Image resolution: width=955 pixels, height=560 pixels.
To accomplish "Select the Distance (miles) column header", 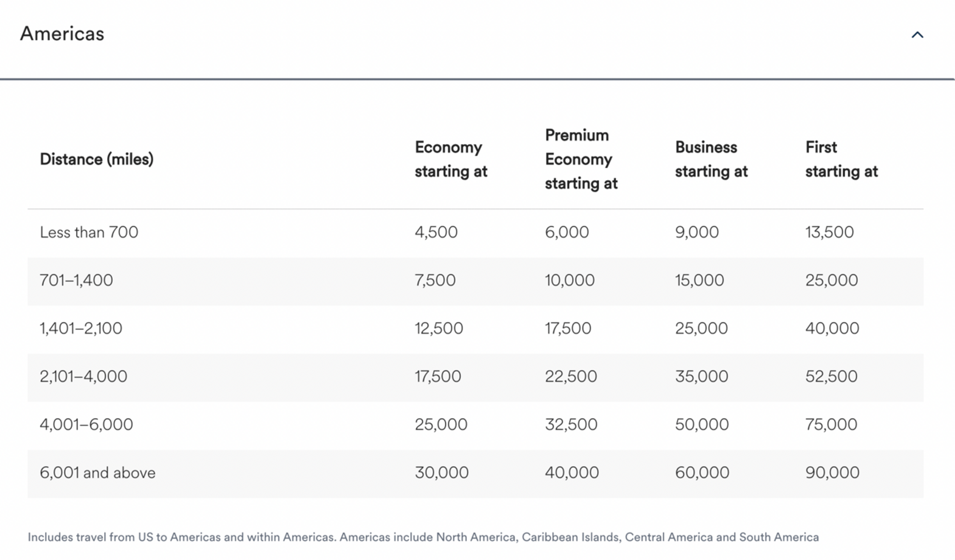I will 97,159.
